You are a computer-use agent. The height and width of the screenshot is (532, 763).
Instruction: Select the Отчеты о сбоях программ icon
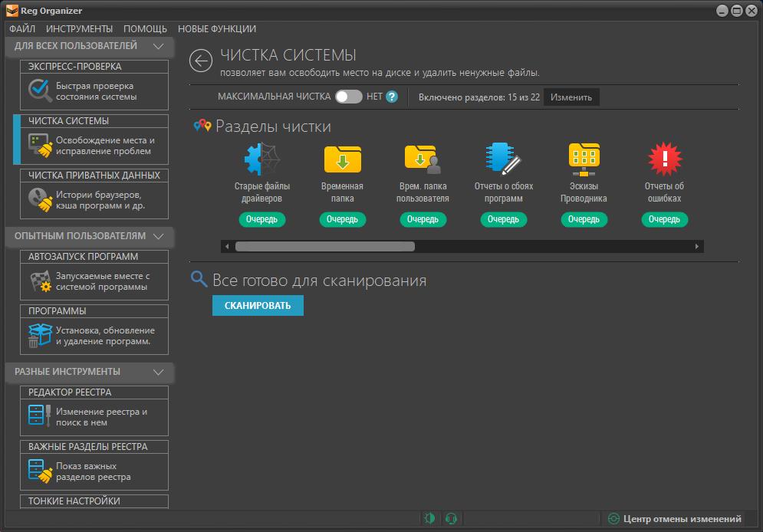coord(503,159)
